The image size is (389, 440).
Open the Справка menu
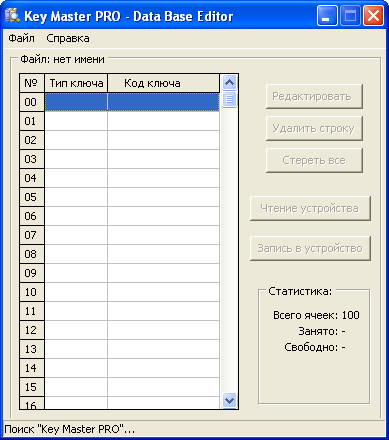click(x=68, y=38)
